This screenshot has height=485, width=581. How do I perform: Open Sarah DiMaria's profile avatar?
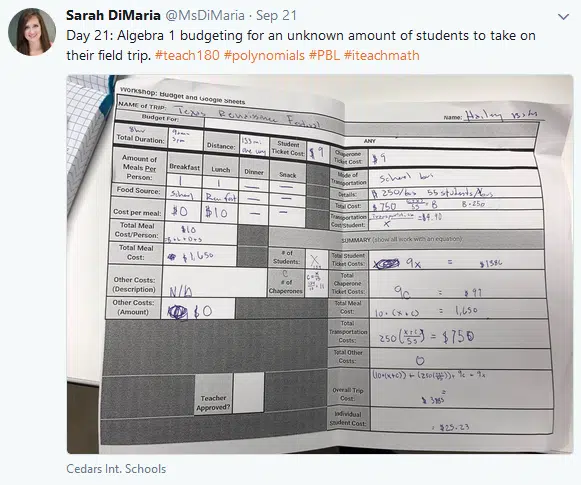[x=32, y=32]
